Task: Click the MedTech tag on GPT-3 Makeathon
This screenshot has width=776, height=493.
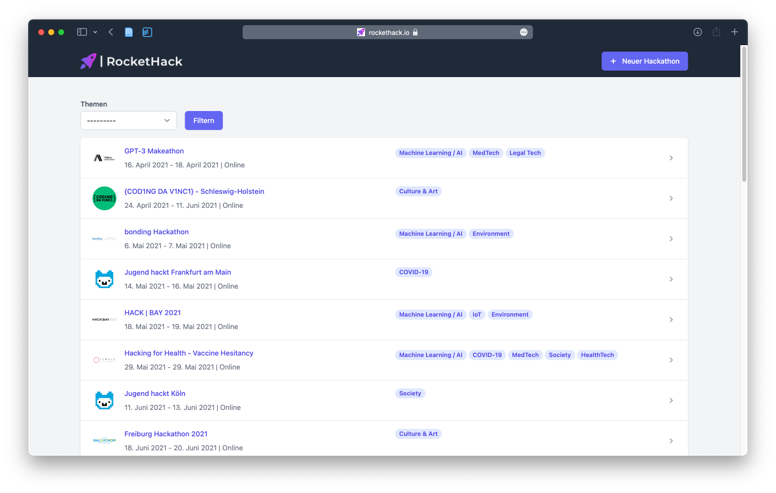Action: 486,153
